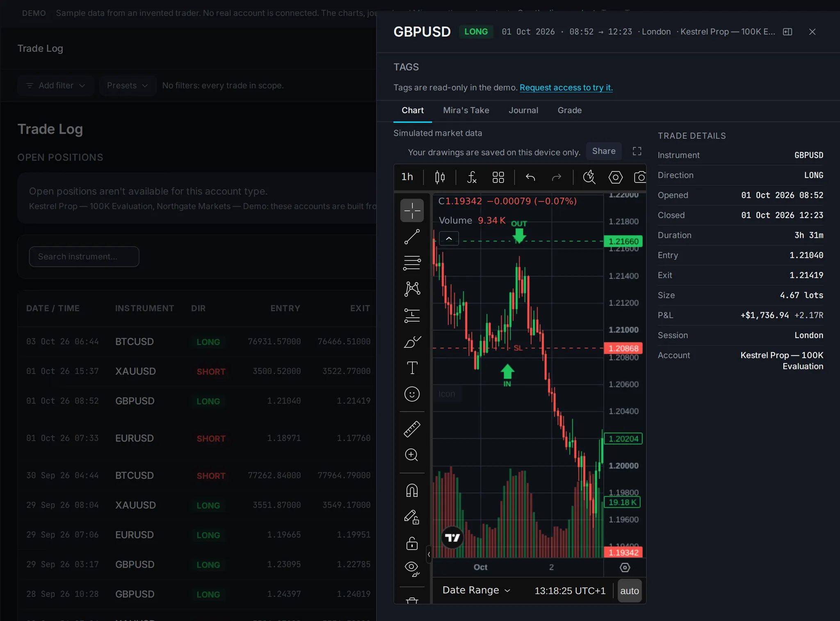Image resolution: width=840 pixels, height=621 pixels.
Task: Select the brush drawing tool
Action: click(x=412, y=341)
